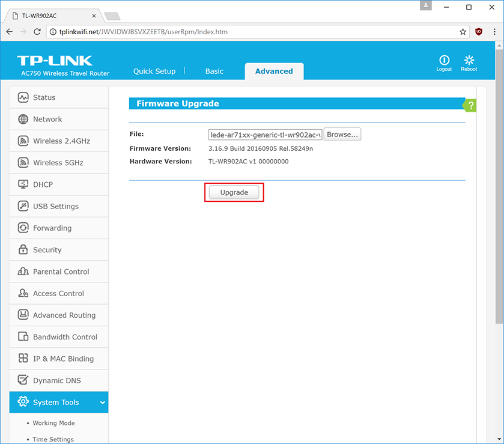
Task: Open the Forwarding menu label
Action: pos(52,228)
